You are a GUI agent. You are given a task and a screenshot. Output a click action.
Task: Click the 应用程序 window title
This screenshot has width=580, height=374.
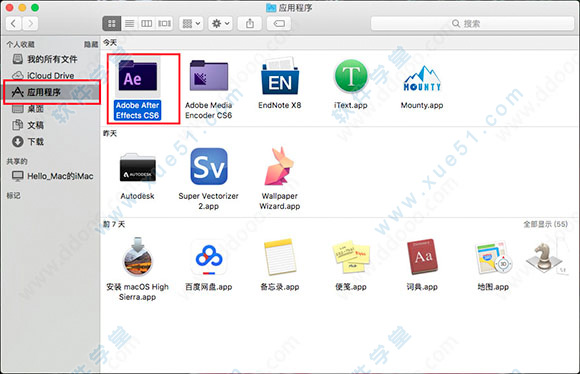[x=295, y=8]
